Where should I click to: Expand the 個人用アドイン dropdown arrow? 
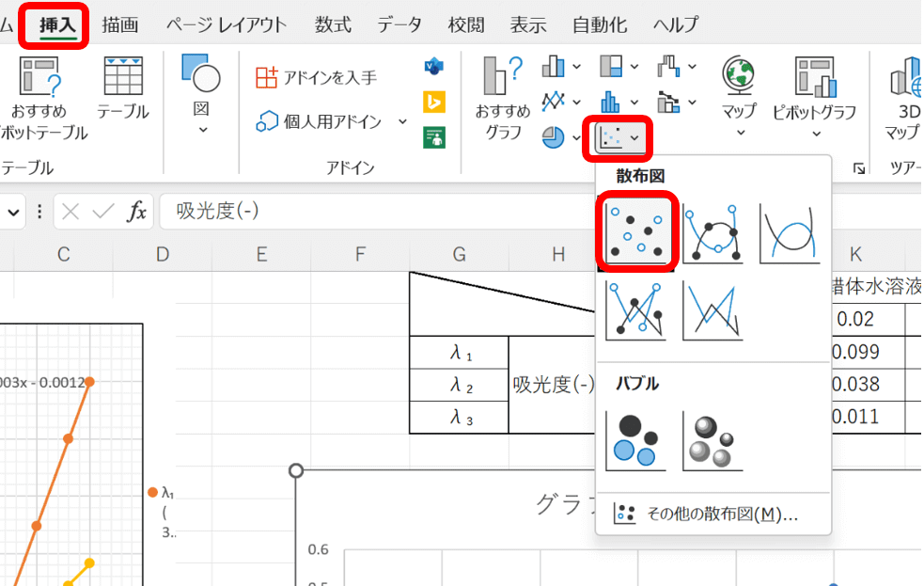(x=402, y=121)
